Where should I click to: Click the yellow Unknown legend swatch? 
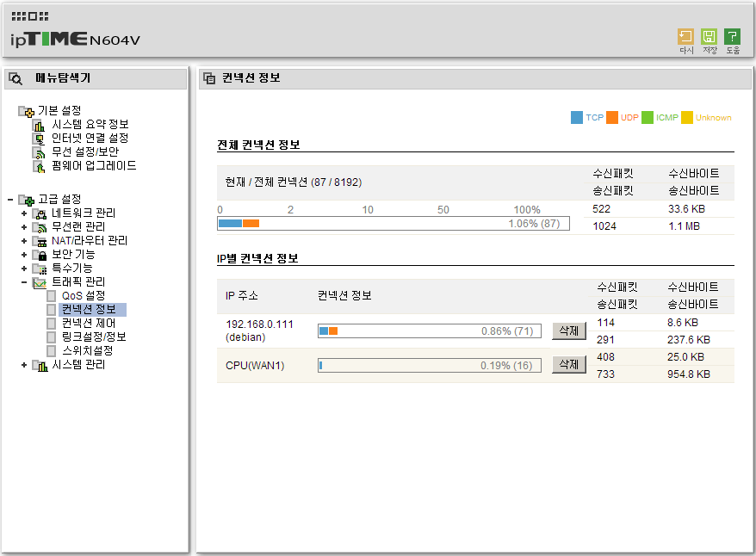(687, 118)
